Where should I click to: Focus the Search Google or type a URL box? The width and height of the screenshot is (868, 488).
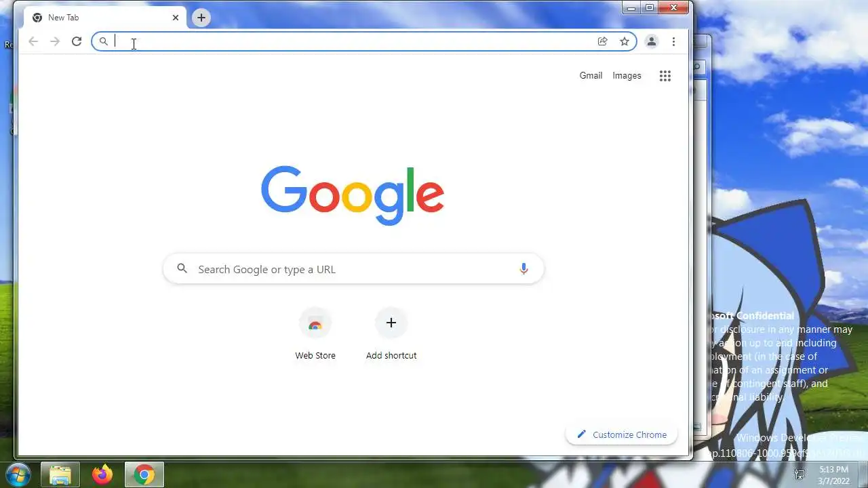(353, 269)
